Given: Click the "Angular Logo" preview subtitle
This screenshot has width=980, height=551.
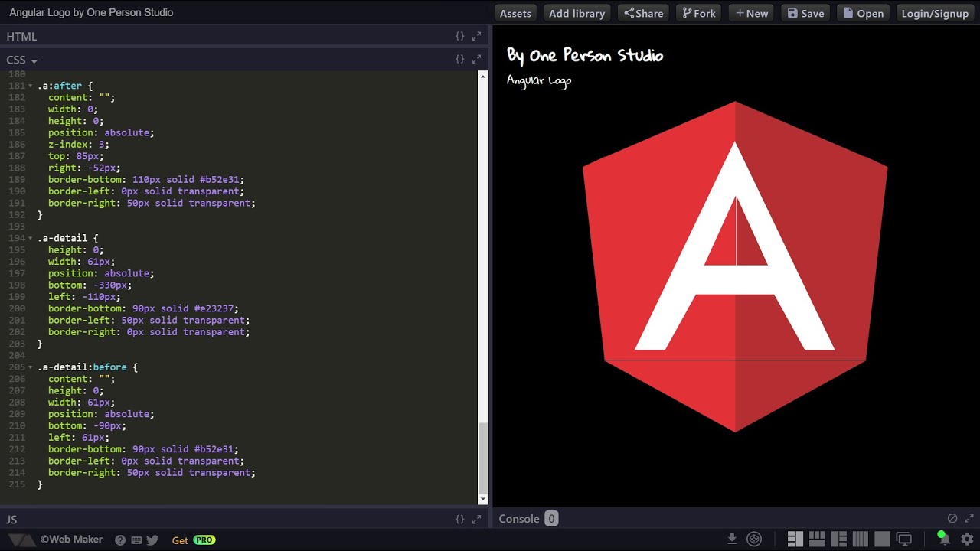Looking at the screenshot, I should point(539,80).
